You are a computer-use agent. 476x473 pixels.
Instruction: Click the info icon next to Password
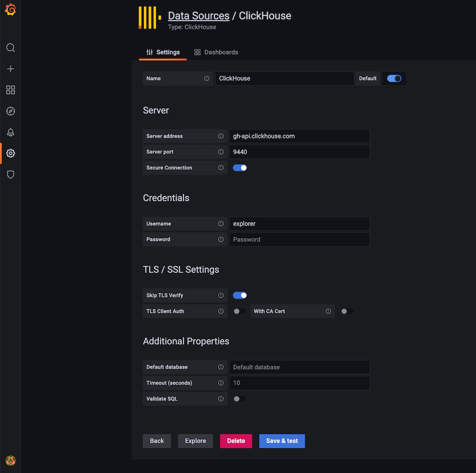221,239
